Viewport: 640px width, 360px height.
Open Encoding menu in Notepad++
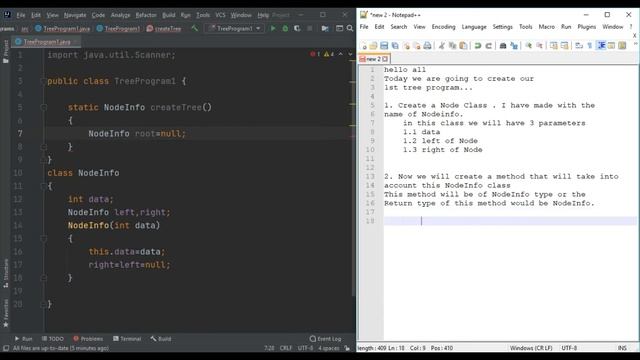tap(443, 27)
